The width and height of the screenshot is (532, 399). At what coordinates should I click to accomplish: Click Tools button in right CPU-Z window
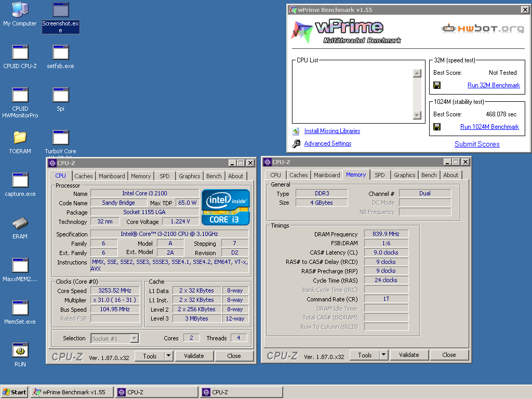coord(365,355)
